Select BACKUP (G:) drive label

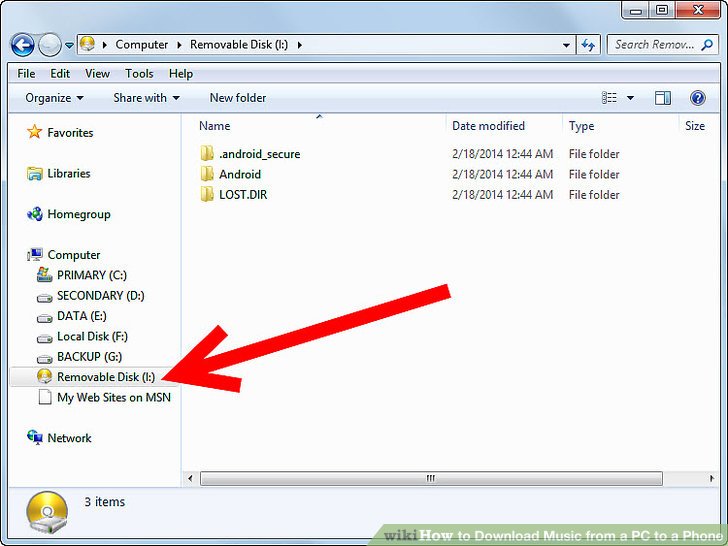pyautogui.click(x=89, y=357)
